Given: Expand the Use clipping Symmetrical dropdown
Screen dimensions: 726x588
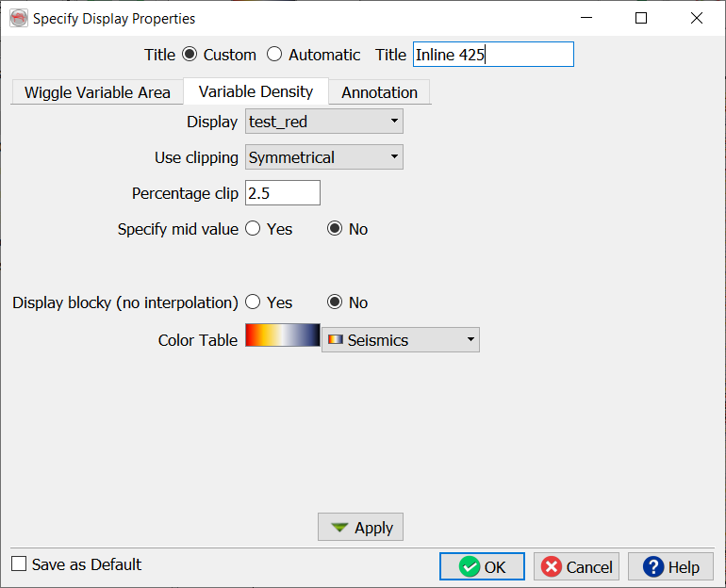Looking at the screenshot, I should point(323,157).
